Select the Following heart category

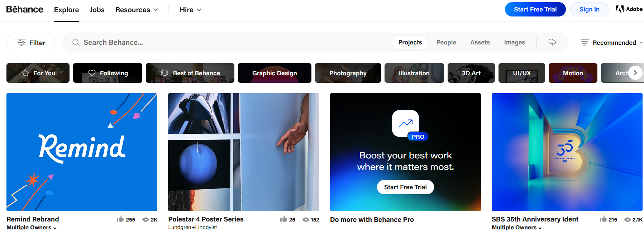coord(108,73)
